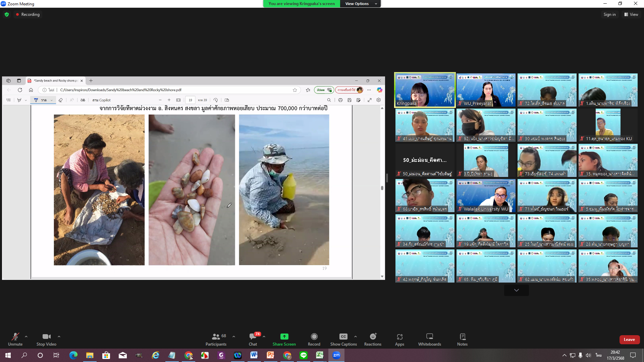Click the encryption shield icon
The image size is (644, 362).
pos(7,14)
